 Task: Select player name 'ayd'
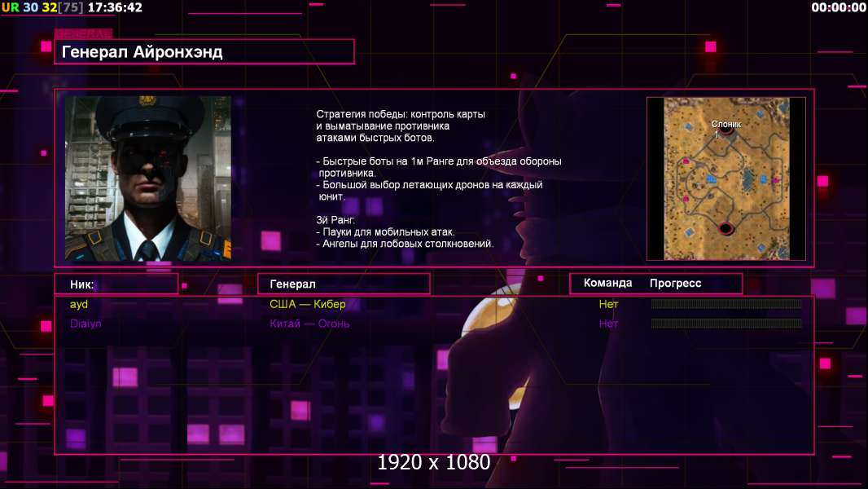(79, 304)
